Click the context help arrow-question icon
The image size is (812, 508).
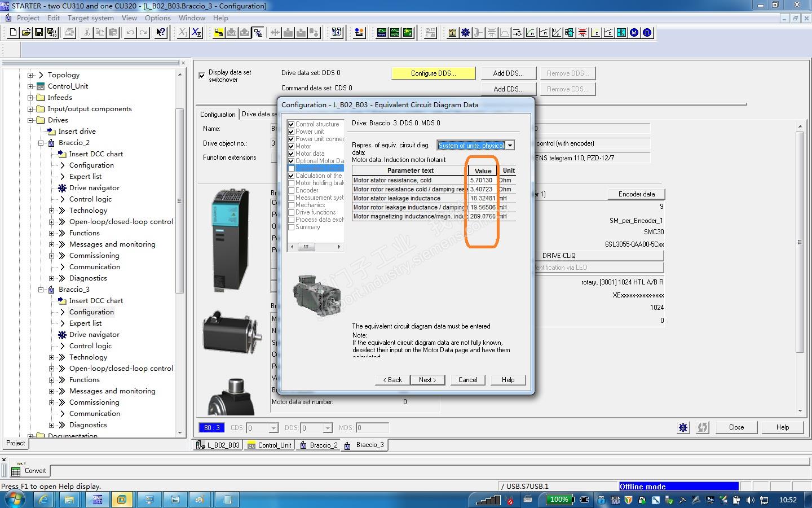tap(161, 33)
